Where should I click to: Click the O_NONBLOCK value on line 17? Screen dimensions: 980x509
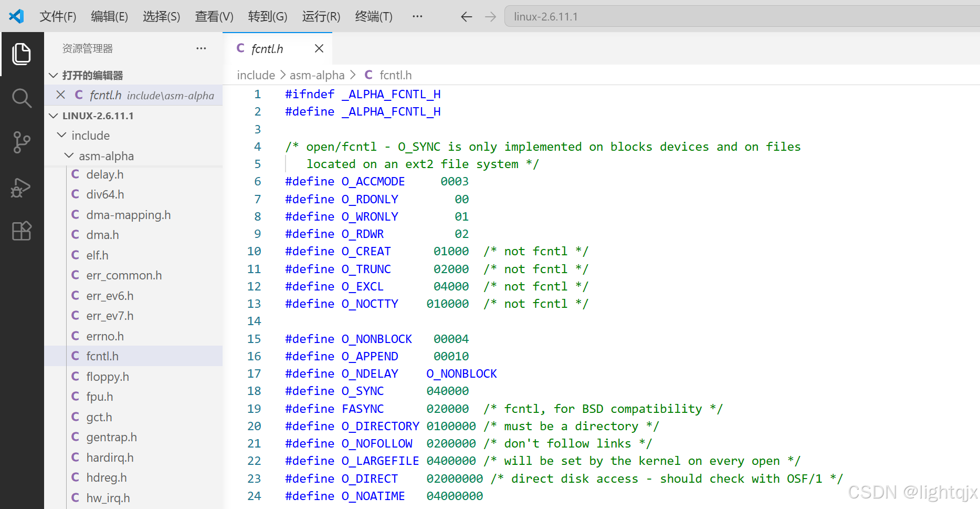point(461,373)
